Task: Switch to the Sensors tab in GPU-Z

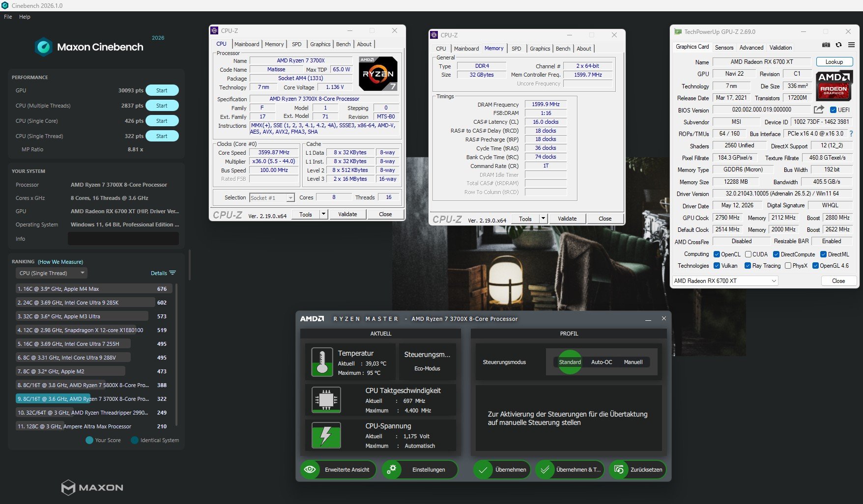Action: 724,48
